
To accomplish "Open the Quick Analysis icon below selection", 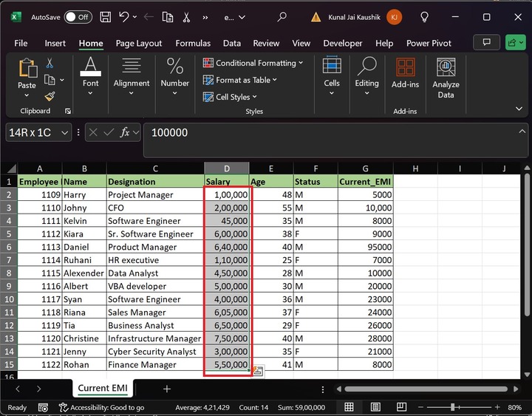I will pyautogui.click(x=258, y=372).
